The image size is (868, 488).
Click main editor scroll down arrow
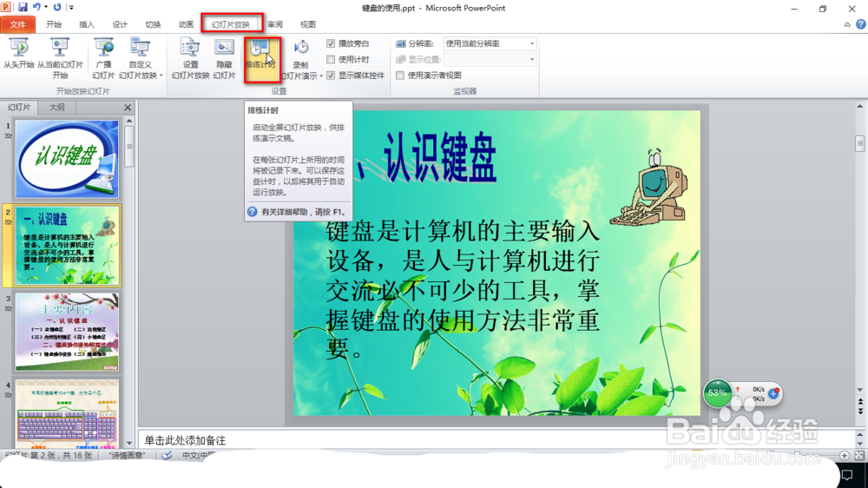coord(859,390)
